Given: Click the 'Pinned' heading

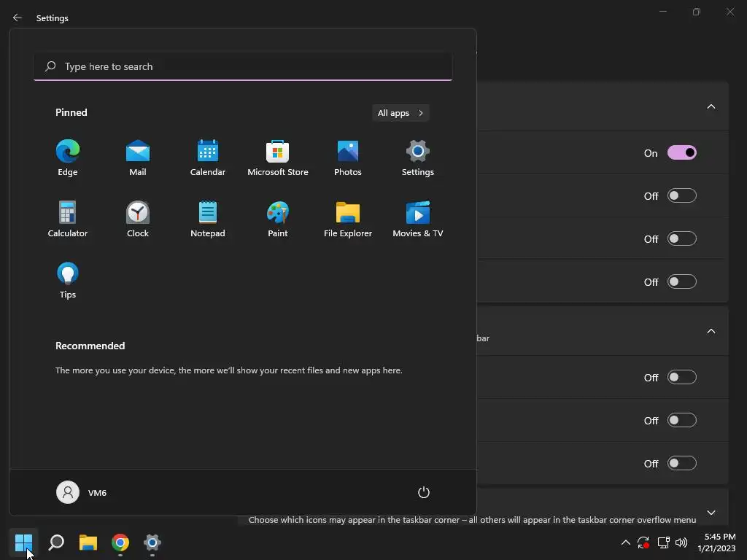Looking at the screenshot, I should click(x=71, y=112).
